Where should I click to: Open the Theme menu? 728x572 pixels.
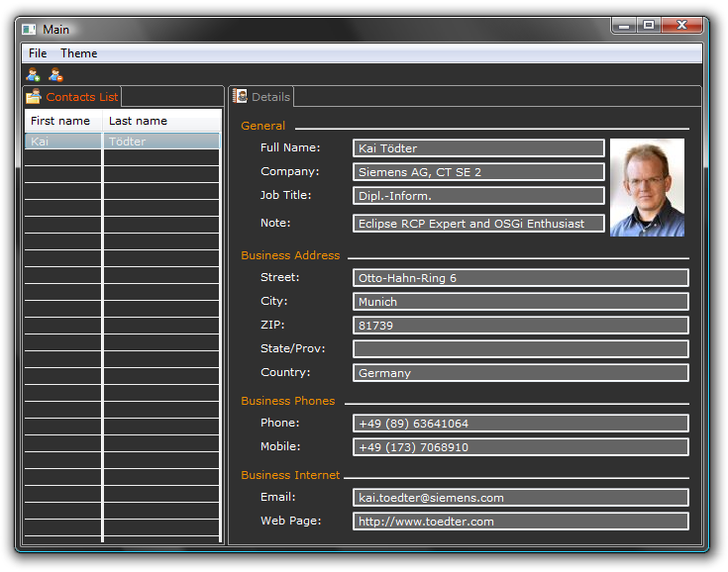pyautogui.click(x=79, y=53)
